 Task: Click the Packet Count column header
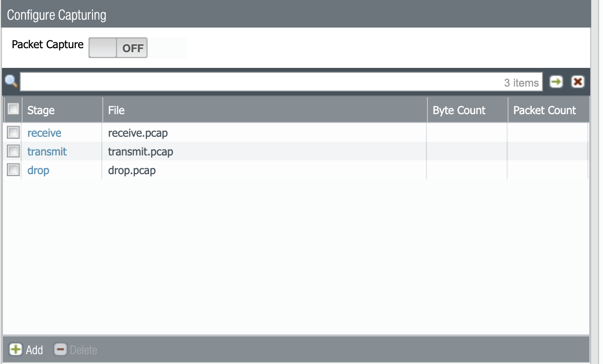point(544,110)
